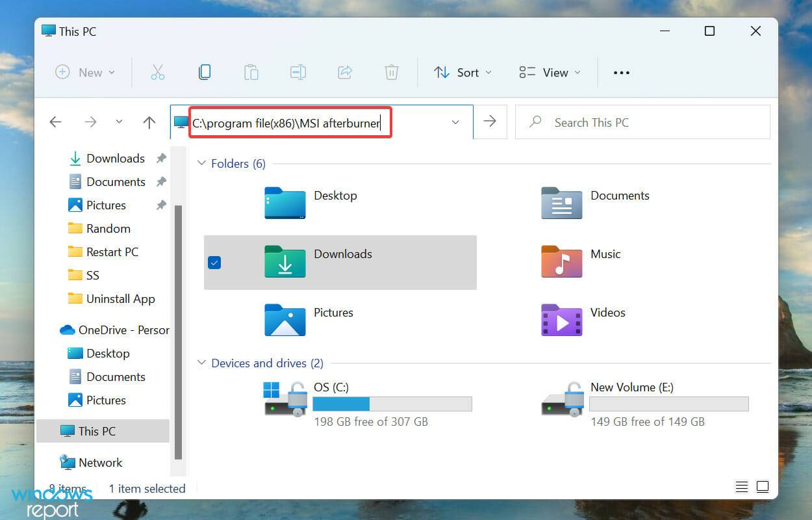
Task: Click the Back navigation arrow
Action: (55, 122)
